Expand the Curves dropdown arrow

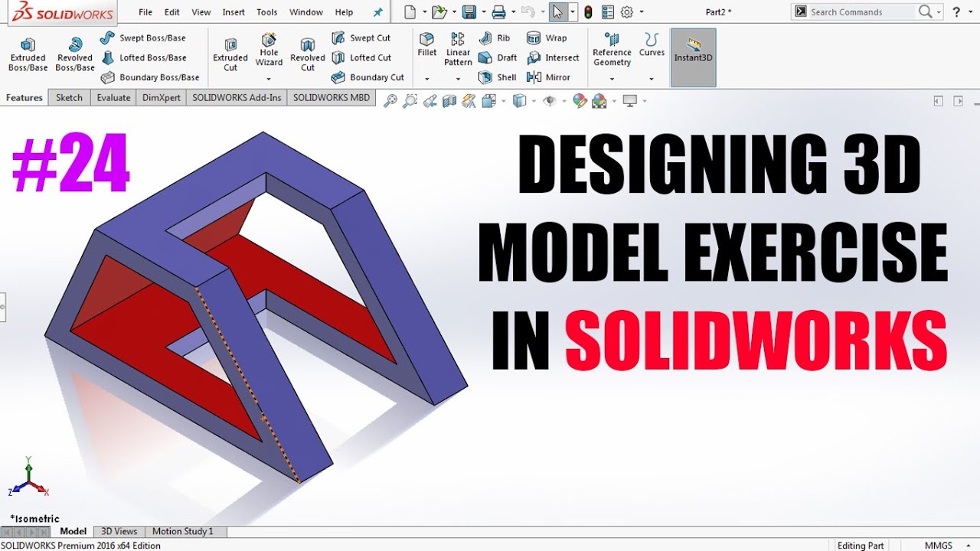(x=652, y=79)
